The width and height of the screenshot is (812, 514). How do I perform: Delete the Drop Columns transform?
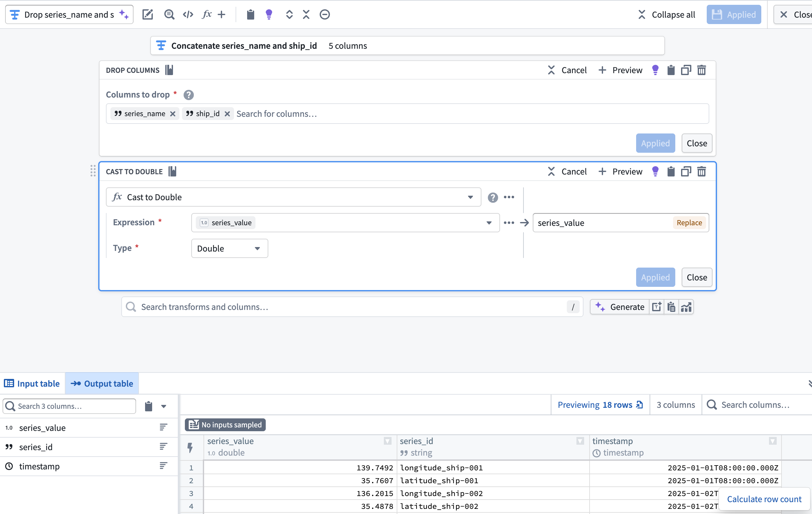point(702,70)
